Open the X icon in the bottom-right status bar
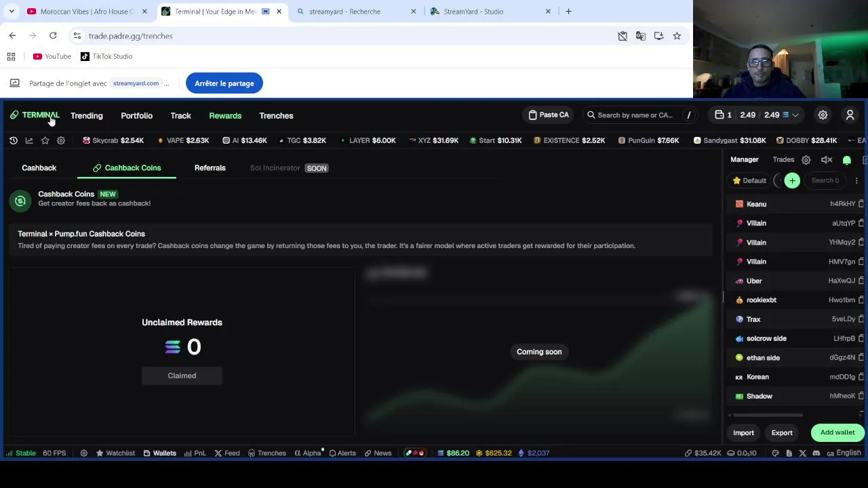The width and height of the screenshot is (868, 488). [803, 453]
